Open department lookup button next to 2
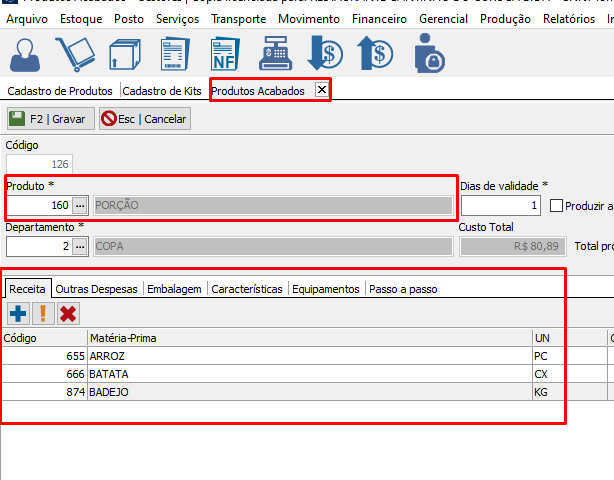Viewport: 614px width, 480px height. coord(80,246)
